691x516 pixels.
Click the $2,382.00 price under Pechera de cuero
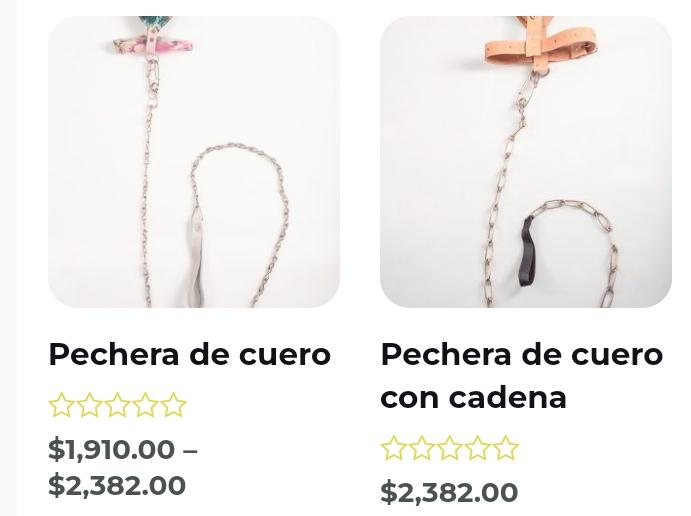coord(117,485)
